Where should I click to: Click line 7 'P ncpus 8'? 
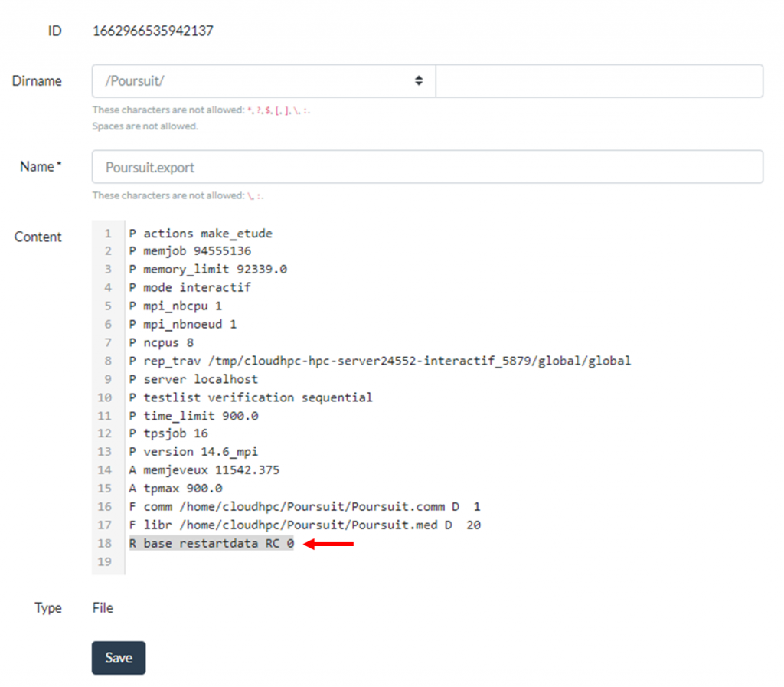(161, 343)
